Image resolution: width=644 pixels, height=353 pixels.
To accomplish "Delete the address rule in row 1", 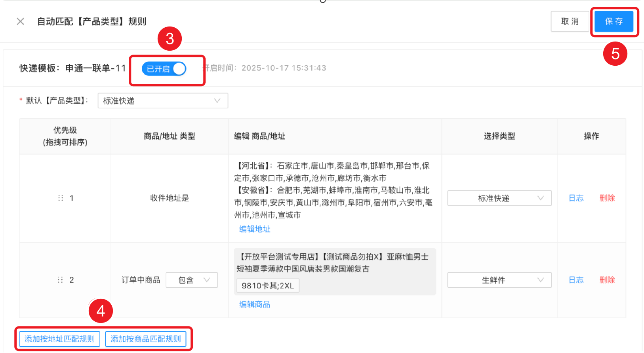I will tap(607, 198).
